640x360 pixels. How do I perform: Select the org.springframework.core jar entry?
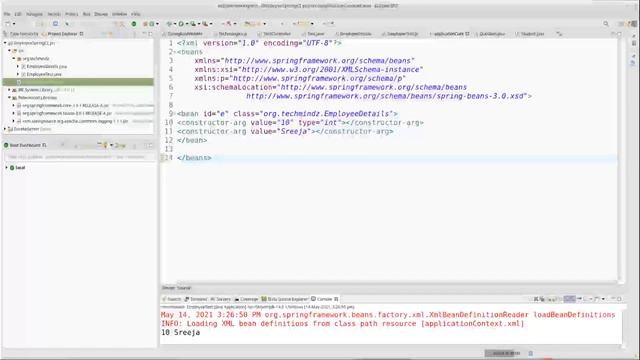click(x=65, y=105)
